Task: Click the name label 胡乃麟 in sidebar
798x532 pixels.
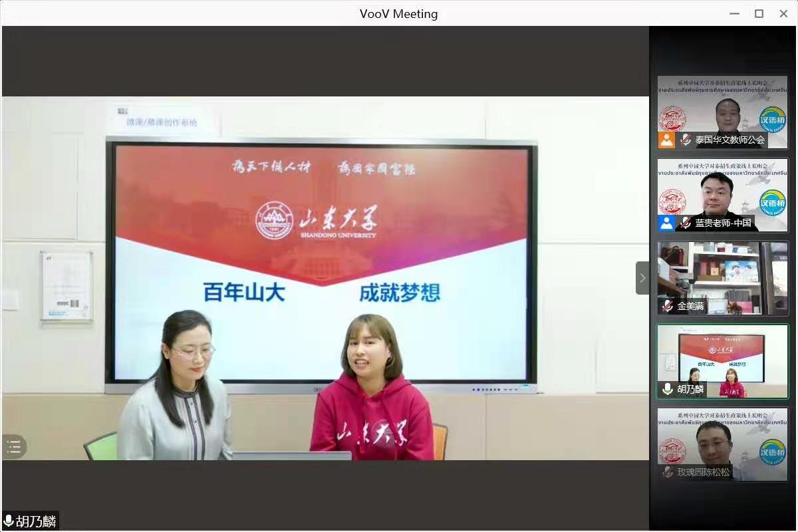Action: pyautogui.click(x=691, y=389)
